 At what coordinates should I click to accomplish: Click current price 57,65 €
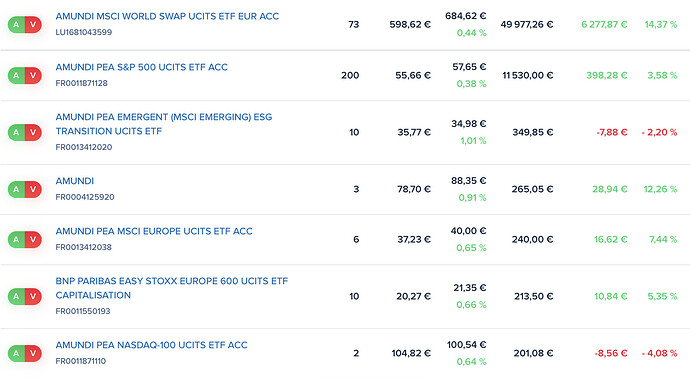click(x=469, y=67)
